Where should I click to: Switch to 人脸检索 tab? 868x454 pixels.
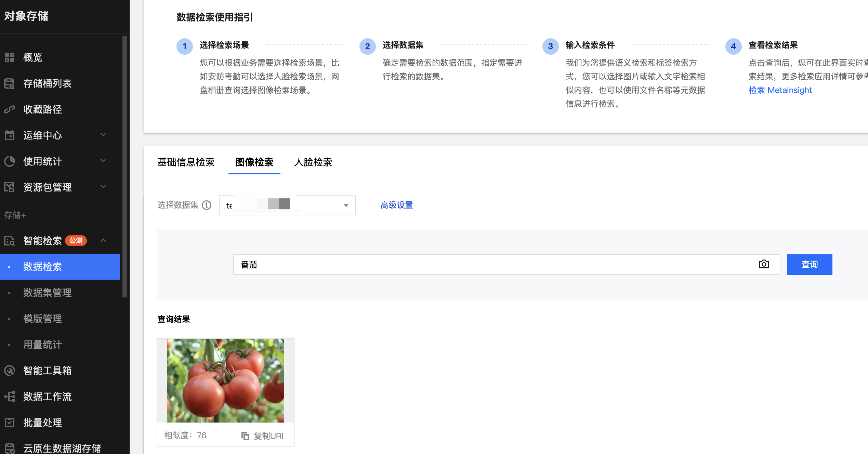point(313,162)
